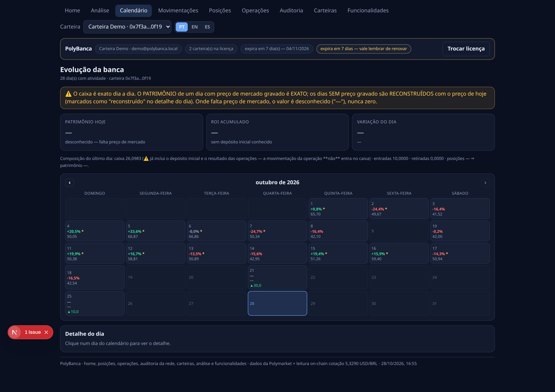Viewport: 555px width, 392px height.
Task: Open the Movimentações tab
Action: coord(178,11)
